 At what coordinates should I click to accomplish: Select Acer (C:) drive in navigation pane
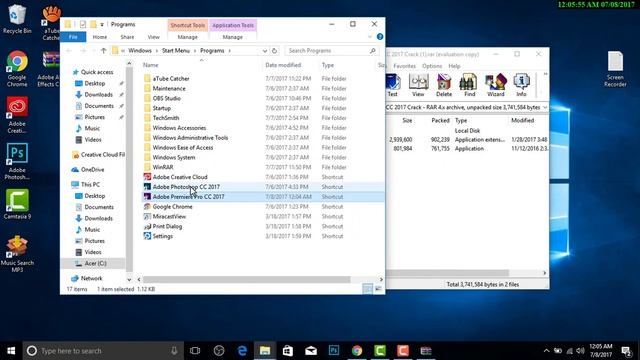96,263
